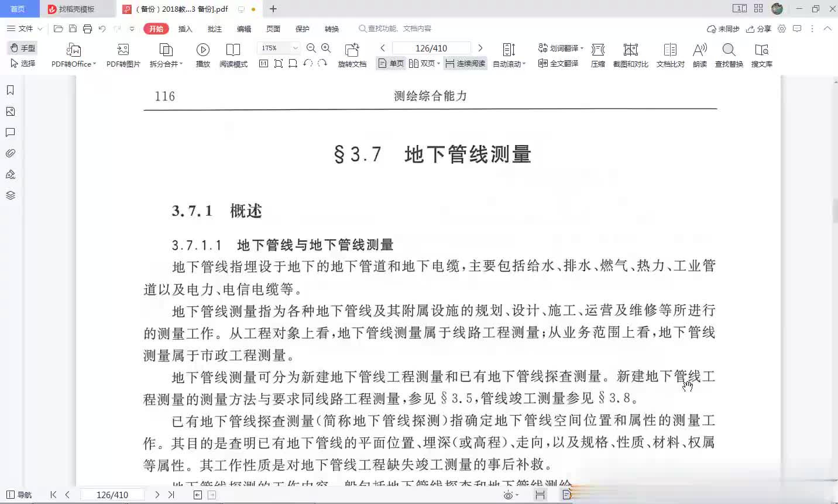Image resolution: width=838 pixels, height=504 pixels.
Task: Open the 截图和对比 tool
Action: (630, 50)
